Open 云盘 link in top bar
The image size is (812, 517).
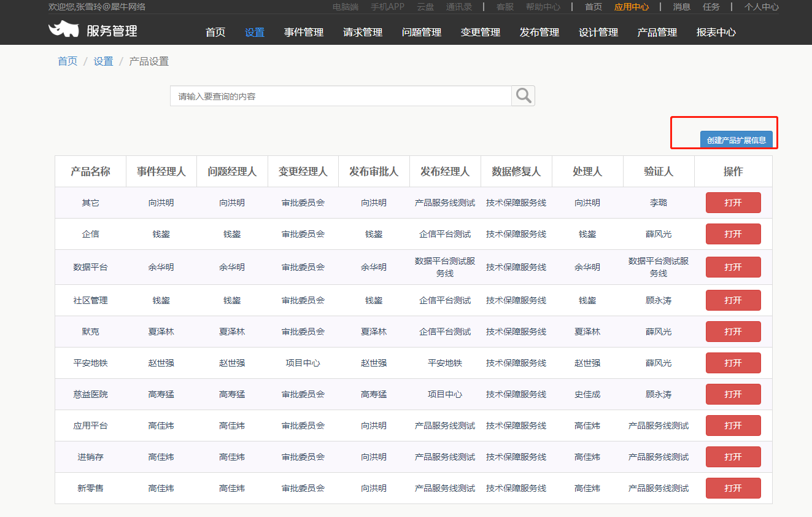[x=425, y=7]
